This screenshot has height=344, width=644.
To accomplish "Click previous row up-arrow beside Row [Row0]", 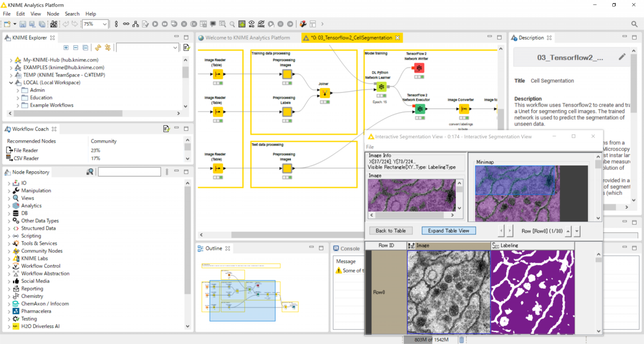I will pos(568,231).
